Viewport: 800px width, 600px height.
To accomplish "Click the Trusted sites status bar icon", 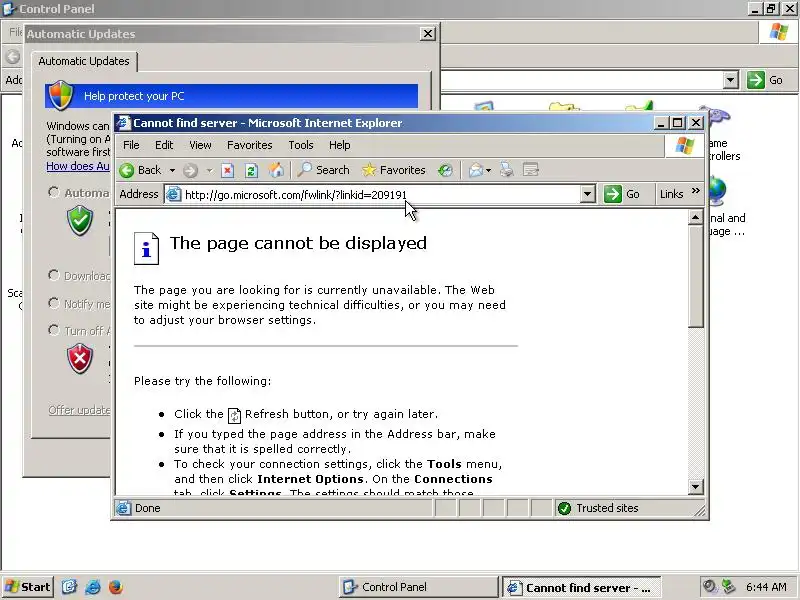I will coord(564,508).
